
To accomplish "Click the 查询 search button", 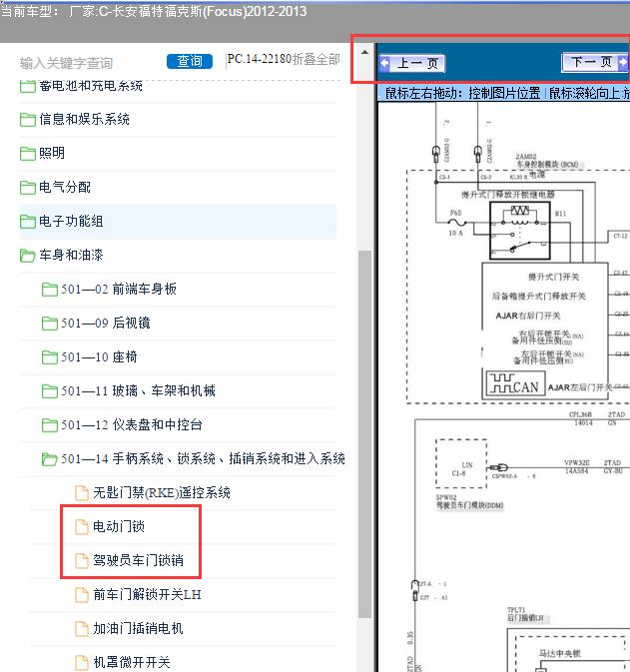I will tap(190, 61).
